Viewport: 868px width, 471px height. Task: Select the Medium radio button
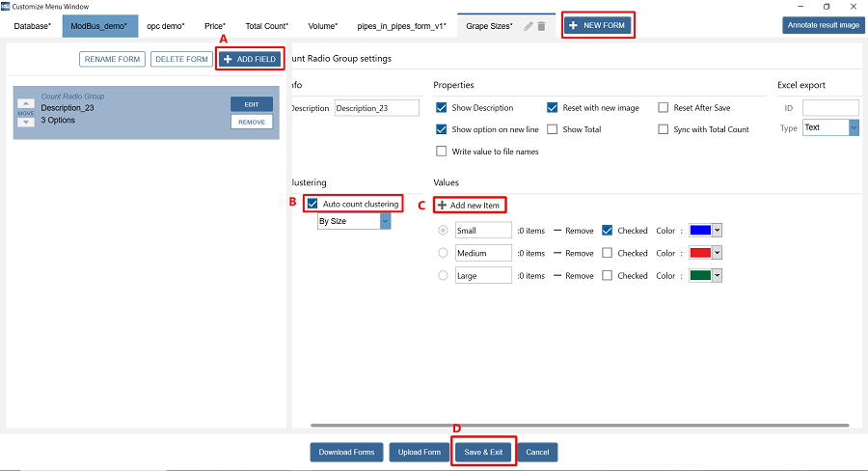pyautogui.click(x=443, y=253)
